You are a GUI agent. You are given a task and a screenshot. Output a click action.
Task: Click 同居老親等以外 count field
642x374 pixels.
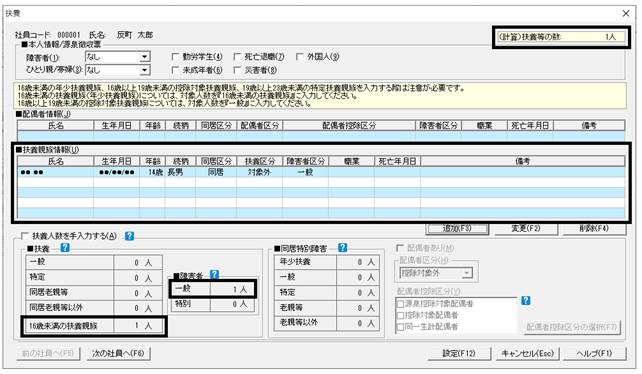138,308
